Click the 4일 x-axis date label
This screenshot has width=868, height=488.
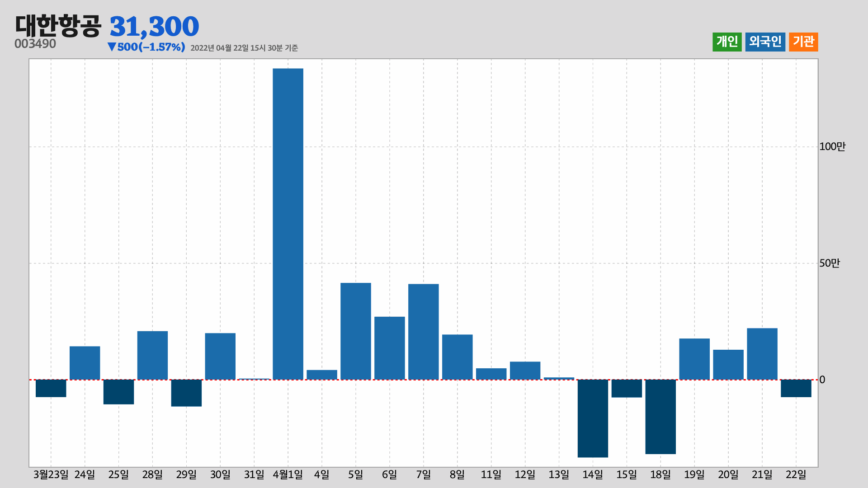322,475
